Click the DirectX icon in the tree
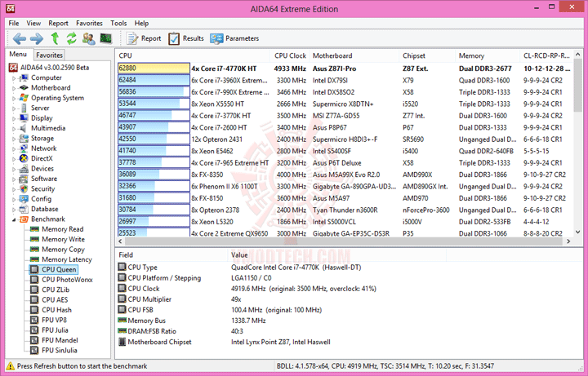This screenshot has height=376, width=588. (x=24, y=158)
